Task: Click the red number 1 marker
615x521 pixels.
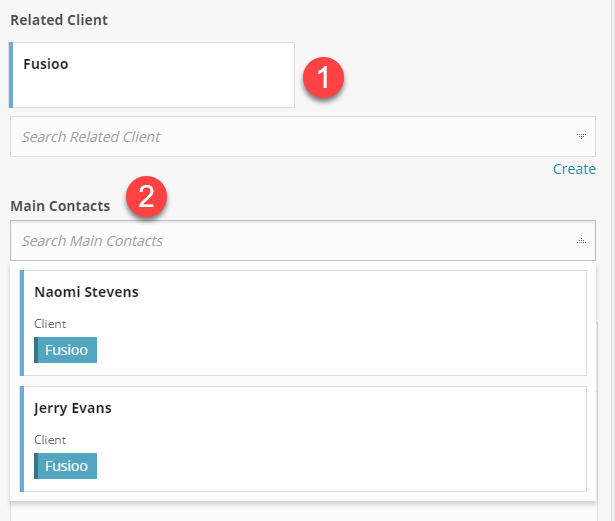Action: coord(322,77)
